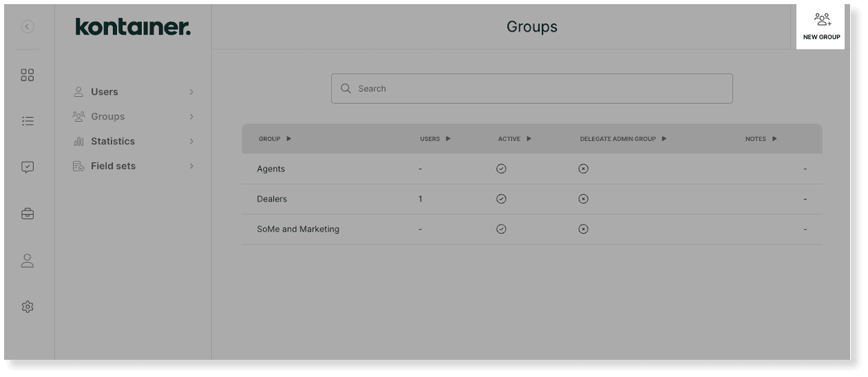Open the SoMe and Marketing group row
The height and width of the screenshot is (377, 868).
tap(531, 229)
